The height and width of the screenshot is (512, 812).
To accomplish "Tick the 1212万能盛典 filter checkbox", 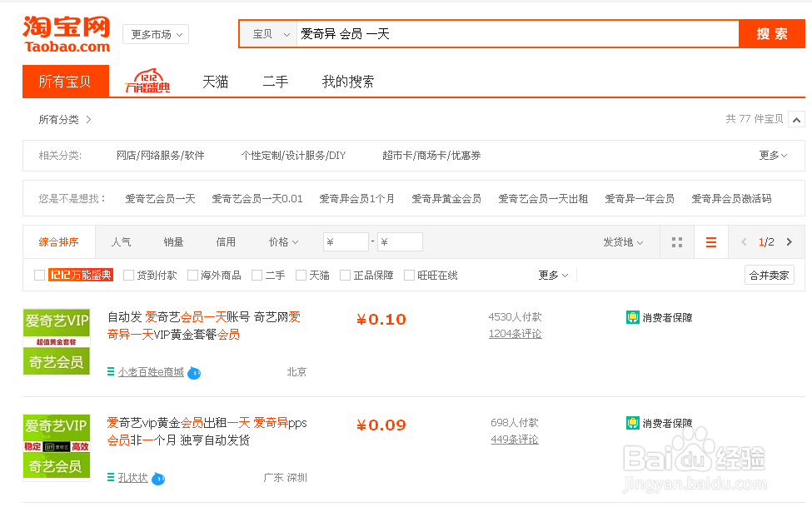I will point(39,275).
